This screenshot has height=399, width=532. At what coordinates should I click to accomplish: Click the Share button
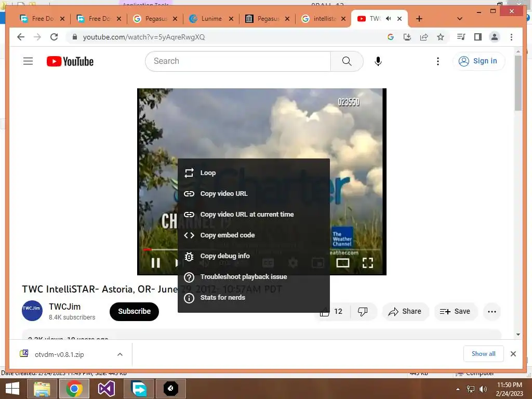click(x=405, y=312)
